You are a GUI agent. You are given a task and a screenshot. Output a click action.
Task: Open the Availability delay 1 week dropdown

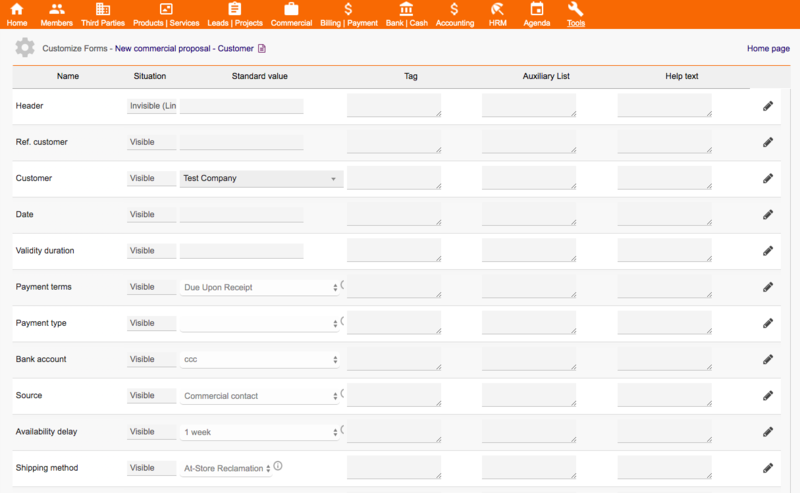click(x=260, y=432)
